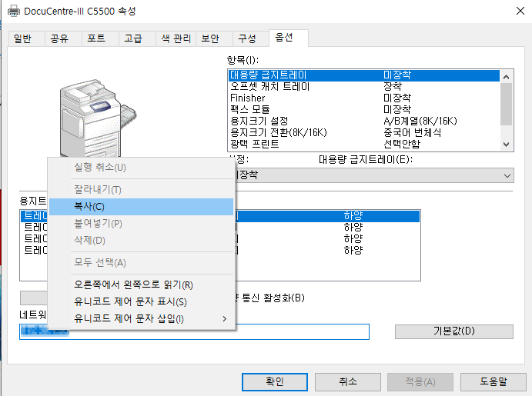Click 오른쪽에서 왼쪽으로 읽기(R) menu entry
Image resolution: width=532 pixels, height=396 pixels.
pyautogui.click(x=141, y=285)
